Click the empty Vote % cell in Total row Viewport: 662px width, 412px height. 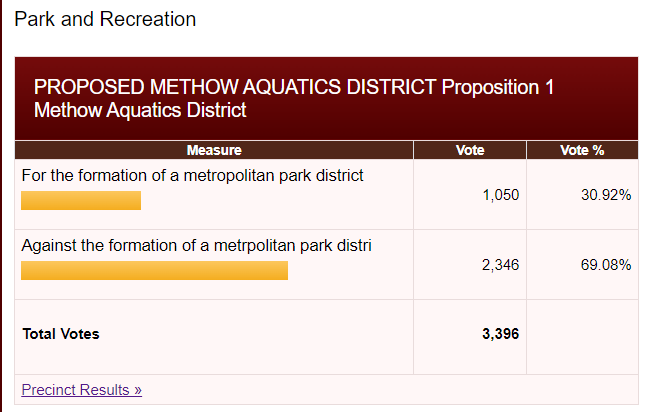click(582, 336)
